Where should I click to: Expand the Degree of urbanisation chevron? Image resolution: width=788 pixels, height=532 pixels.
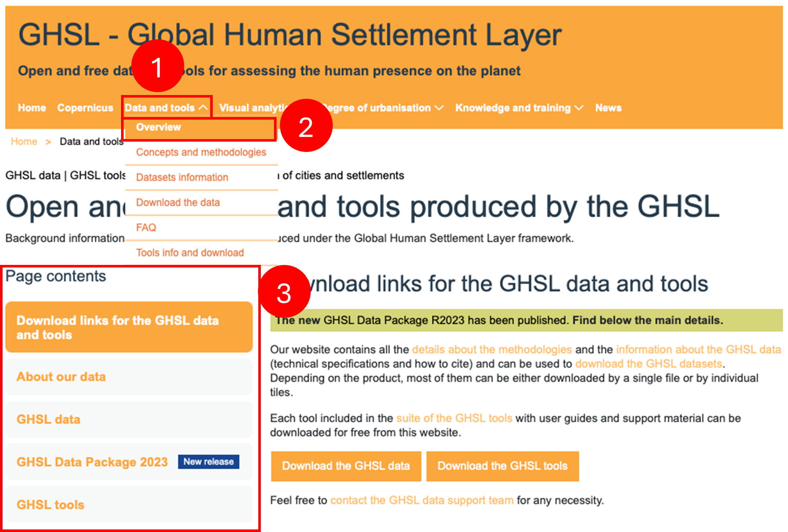tap(439, 108)
